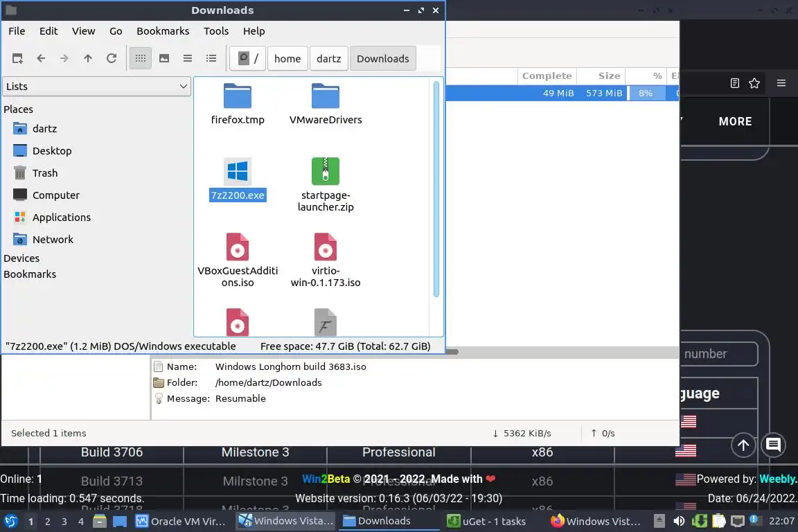Click the file view vertical scrollbar
Image resolution: width=798 pixels, height=532 pixels.
[436, 189]
